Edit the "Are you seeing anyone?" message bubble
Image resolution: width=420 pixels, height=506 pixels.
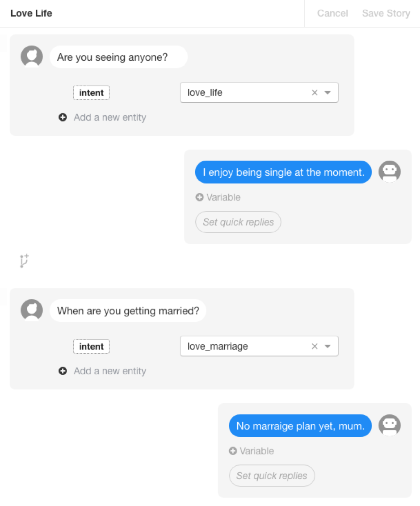[x=118, y=57]
